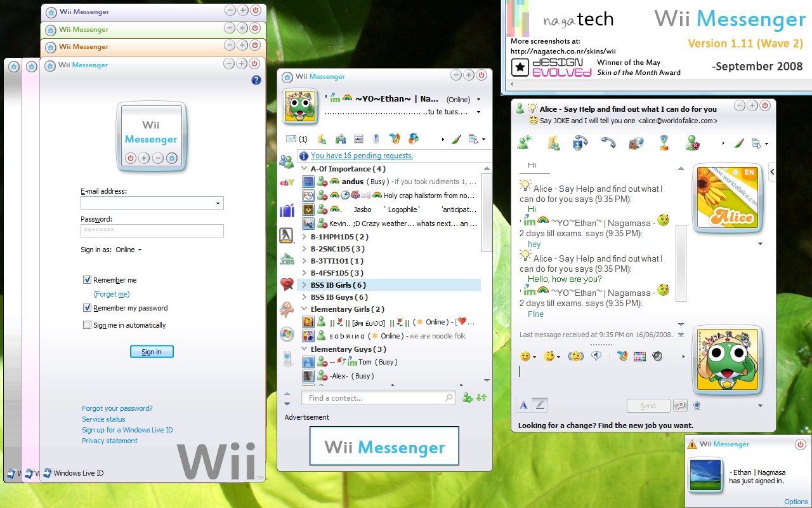Open the (Online) status dropdown arrow

[478, 100]
